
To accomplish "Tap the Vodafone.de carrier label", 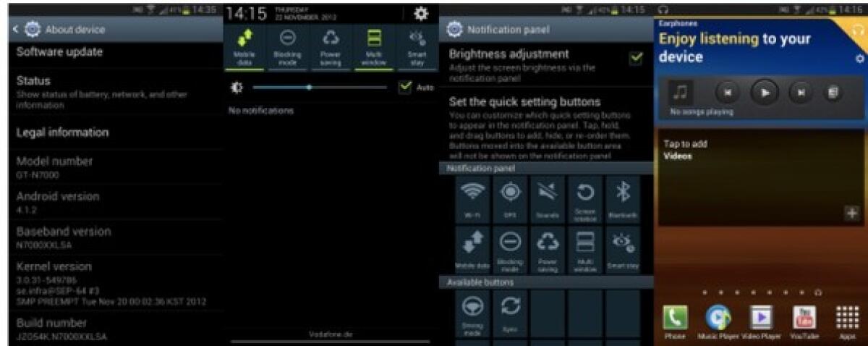I will click(332, 333).
